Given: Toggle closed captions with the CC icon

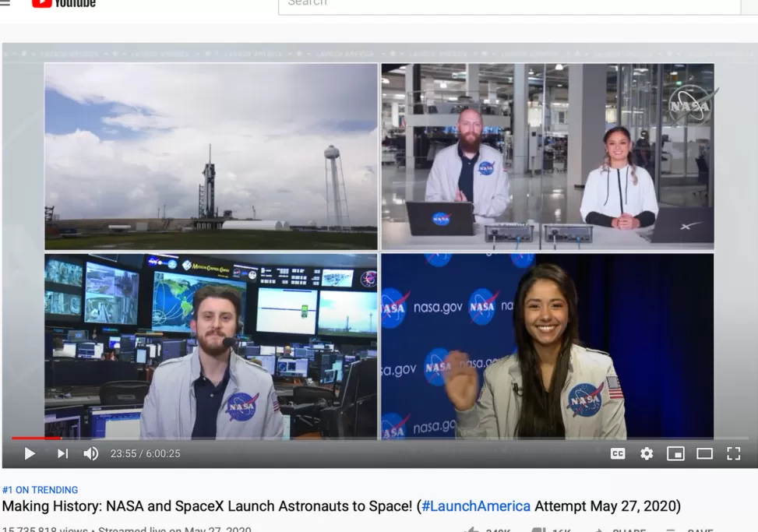Looking at the screenshot, I should coord(618,454).
